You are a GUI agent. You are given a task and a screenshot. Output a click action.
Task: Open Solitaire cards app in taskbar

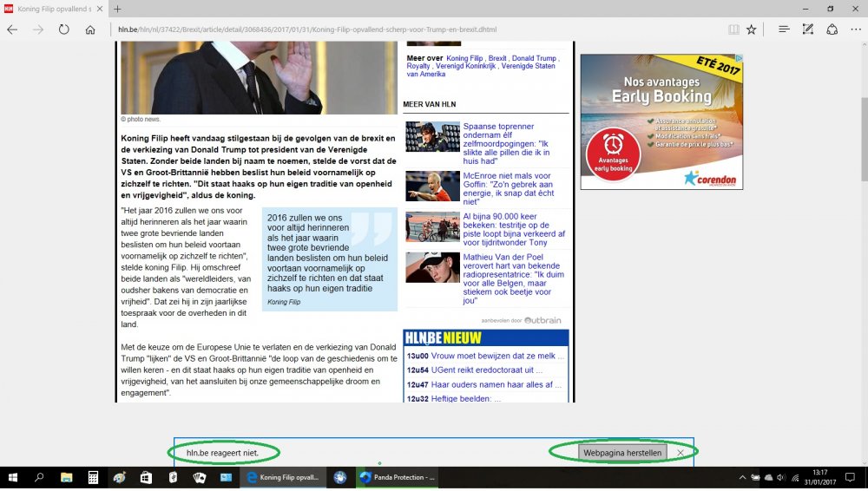(x=200, y=477)
